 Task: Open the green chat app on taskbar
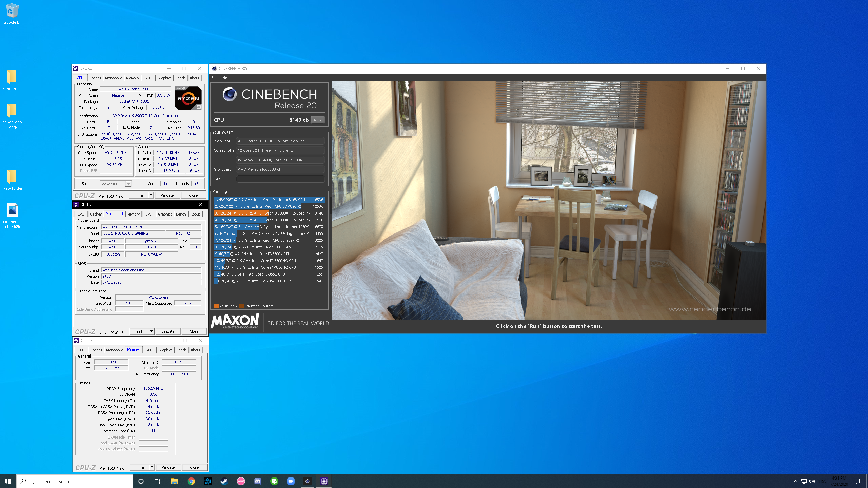coord(274,481)
